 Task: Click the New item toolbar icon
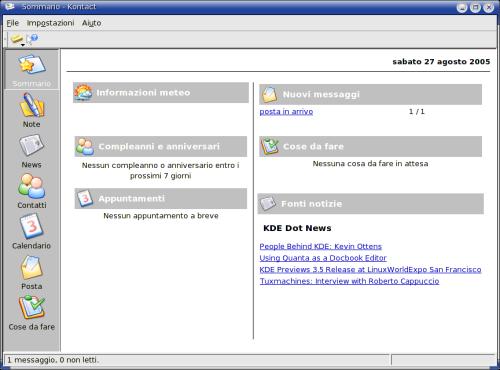[x=16, y=39]
